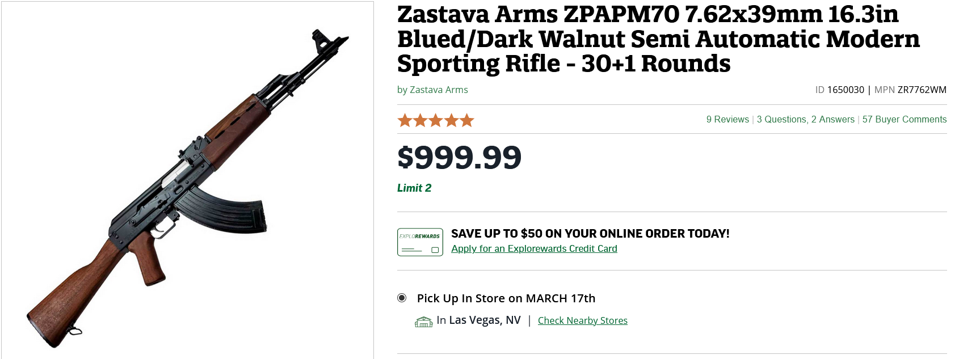This screenshot has width=980, height=359.
Task: Select the Pick Up In Store radio button
Action: pyautogui.click(x=402, y=298)
